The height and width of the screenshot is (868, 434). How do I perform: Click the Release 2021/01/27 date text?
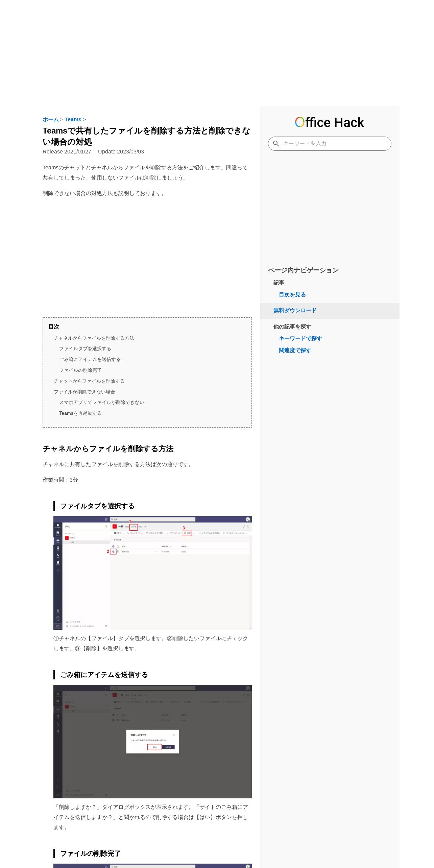point(67,152)
